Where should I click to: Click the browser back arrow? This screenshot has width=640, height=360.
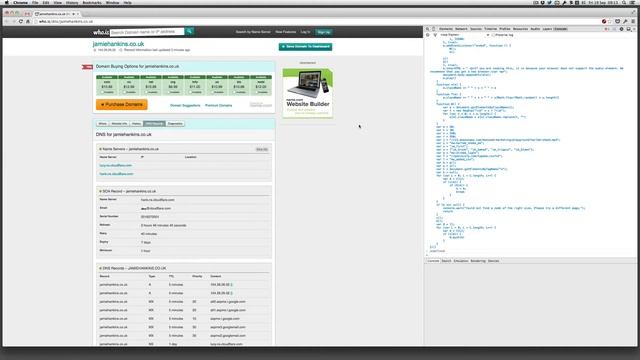7,21
